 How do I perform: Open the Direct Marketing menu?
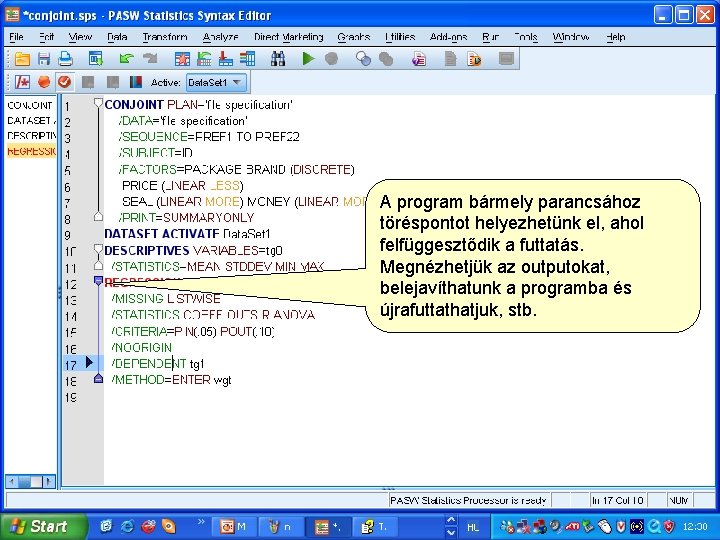click(289, 37)
